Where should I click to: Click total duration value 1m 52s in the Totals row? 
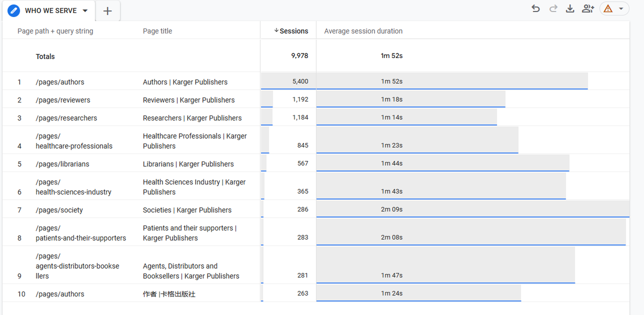click(391, 55)
